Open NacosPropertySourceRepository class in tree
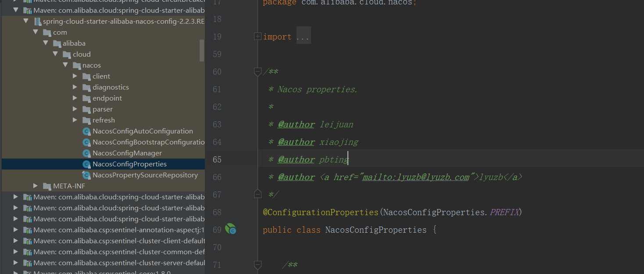Image resolution: width=644 pixels, height=274 pixels. tap(145, 175)
